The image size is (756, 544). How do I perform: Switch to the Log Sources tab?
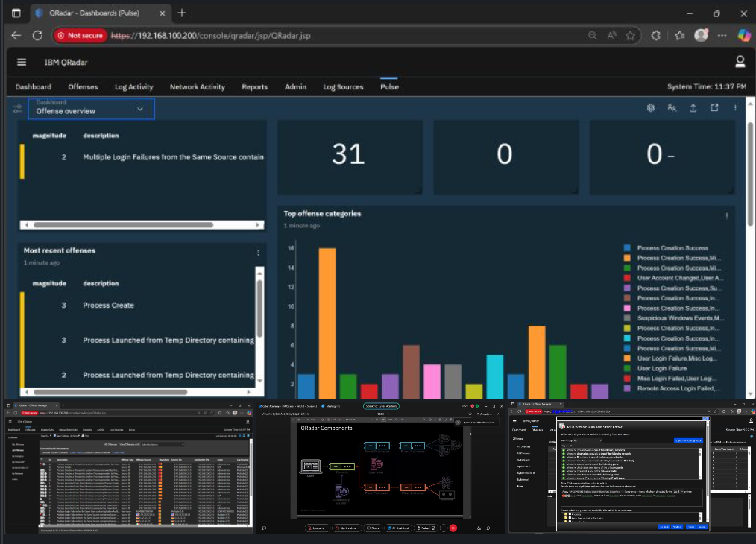point(343,86)
